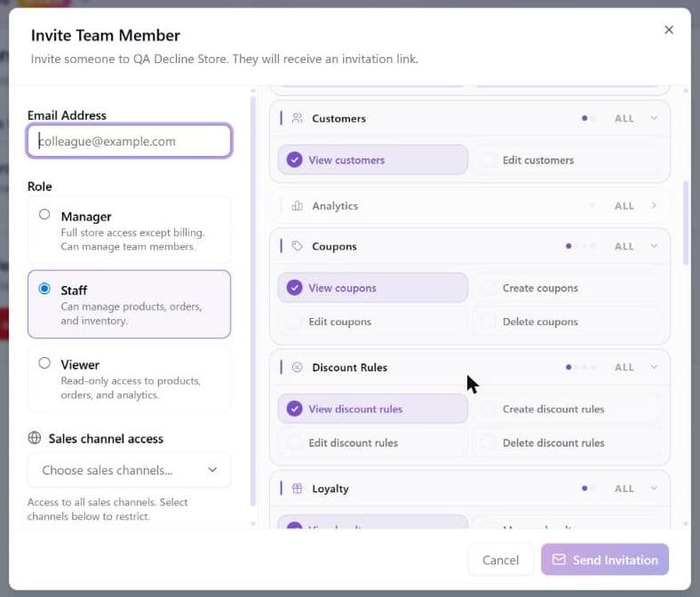Collapse the Customers section chevron
Screen dimensions: 700x597
654,118
